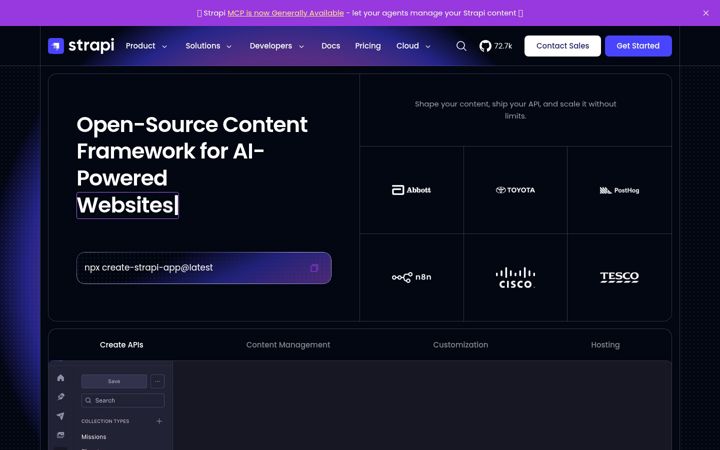Select the paper plane icon in sidebar
The height and width of the screenshot is (450, 720).
pyautogui.click(x=61, y=416)
